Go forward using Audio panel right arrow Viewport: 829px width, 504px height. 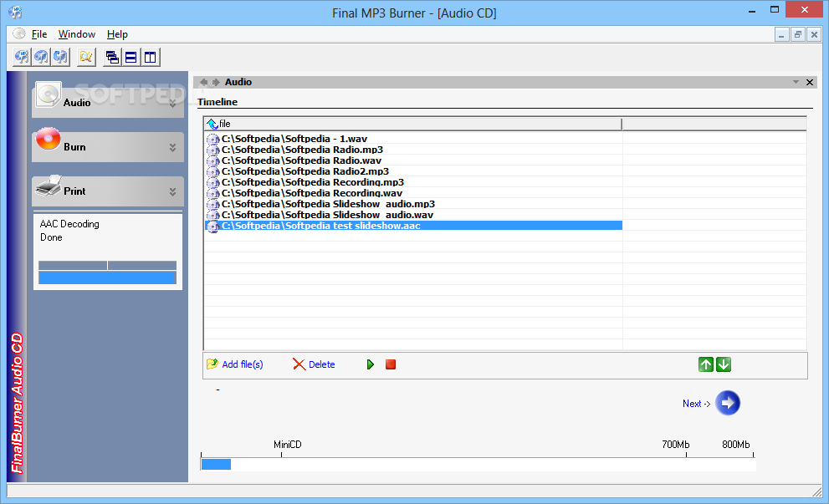click(216, 82)
